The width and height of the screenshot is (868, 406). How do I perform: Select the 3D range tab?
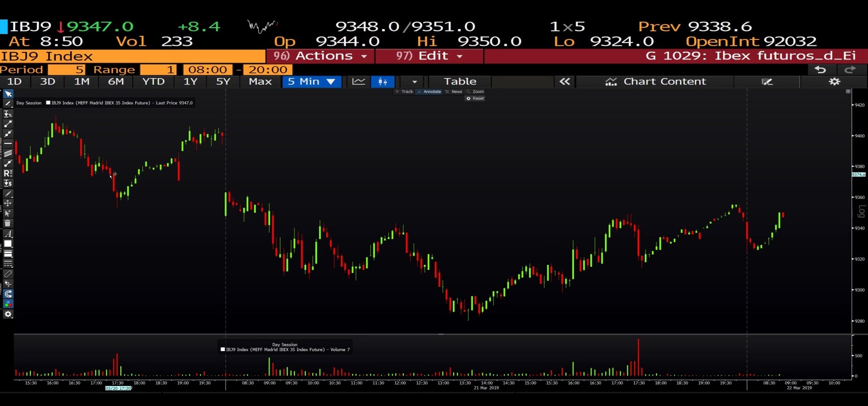(x=48, y=82)
